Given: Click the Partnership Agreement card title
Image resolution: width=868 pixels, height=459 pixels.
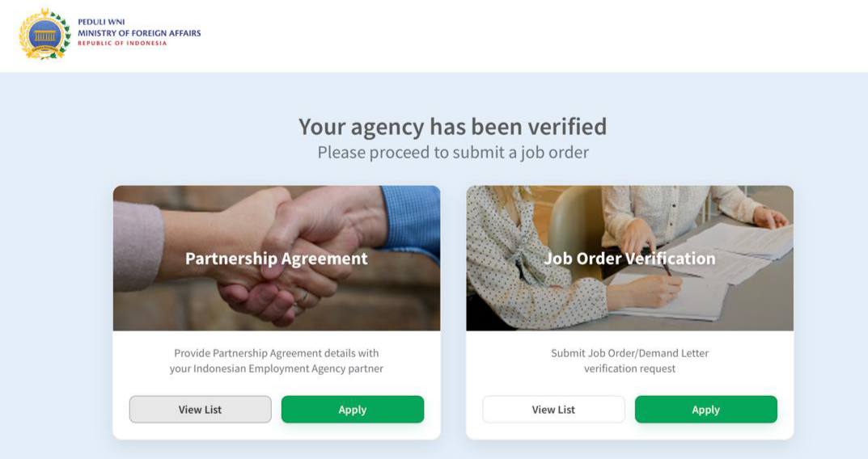Looking at the screenshot, I should coord(276,259).
